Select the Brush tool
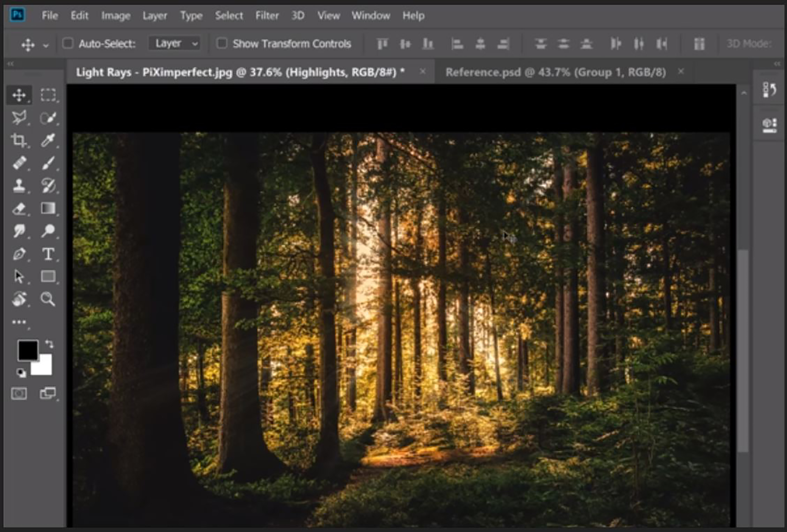787x532 pixels. 48,163
